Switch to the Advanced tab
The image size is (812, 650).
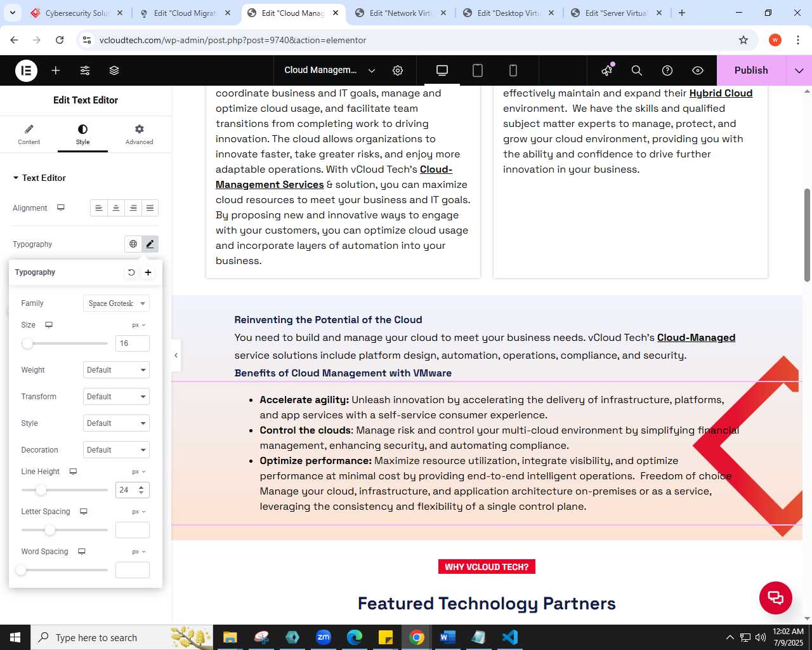(x=139, y=134)
